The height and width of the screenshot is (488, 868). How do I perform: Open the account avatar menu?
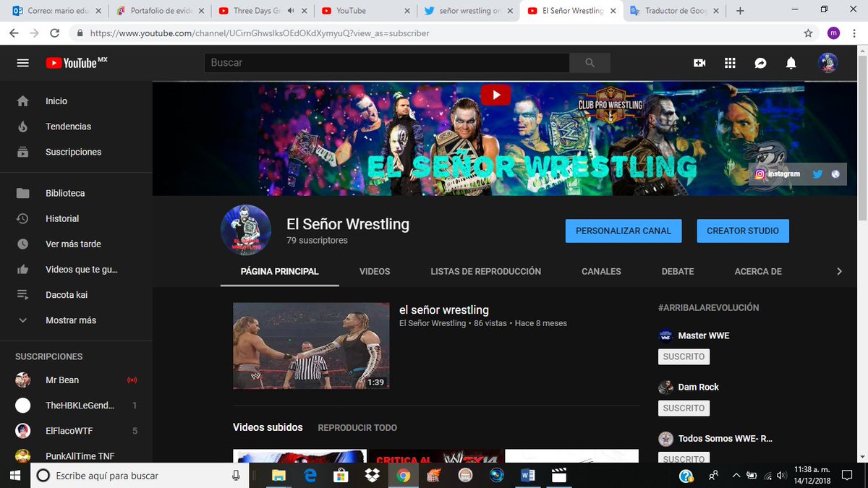pyautogui.click(x=828, y=63)
